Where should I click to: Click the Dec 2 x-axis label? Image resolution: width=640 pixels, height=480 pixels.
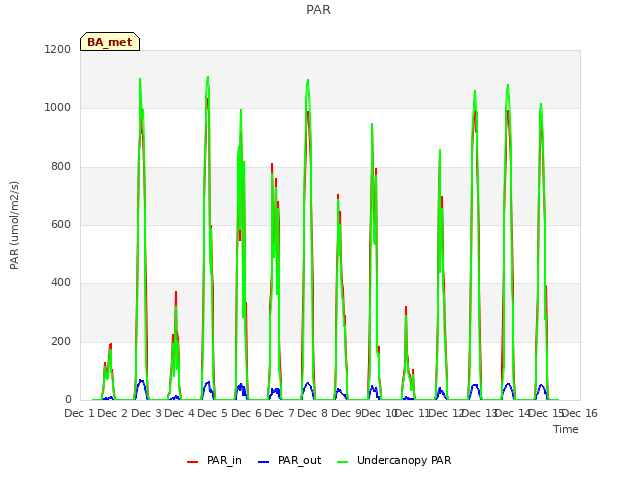(x=113, y=413)
